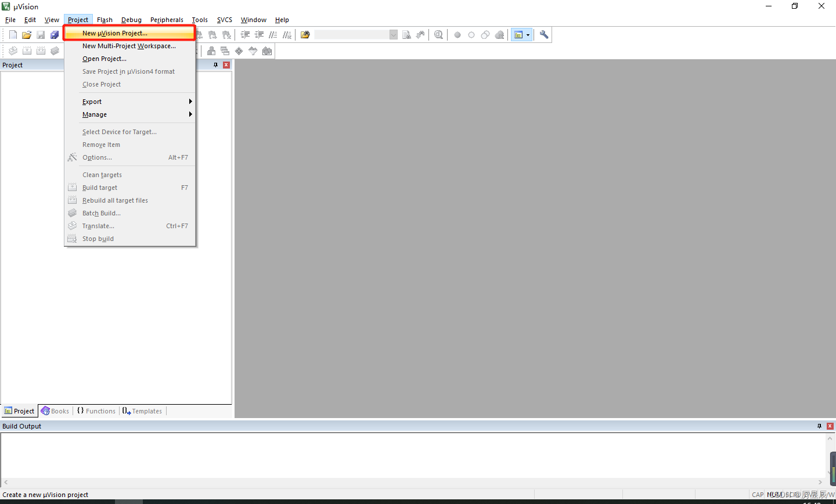Choose New Multi-Project Workspace
Viewport: 836px width, 504px height.
coord(130,46)
